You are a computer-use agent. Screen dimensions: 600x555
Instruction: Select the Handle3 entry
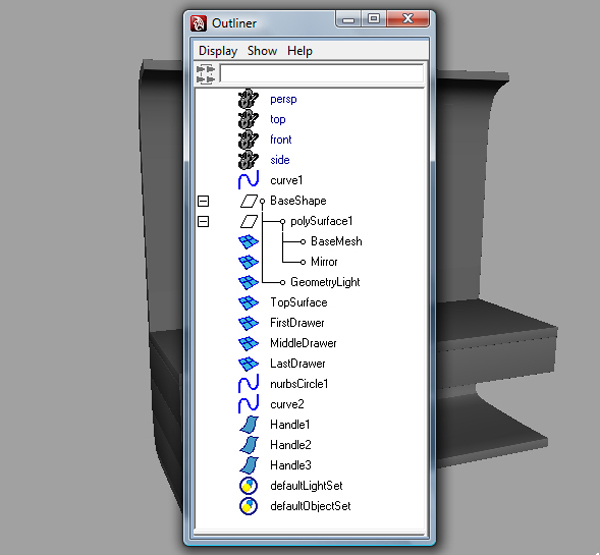291,465
